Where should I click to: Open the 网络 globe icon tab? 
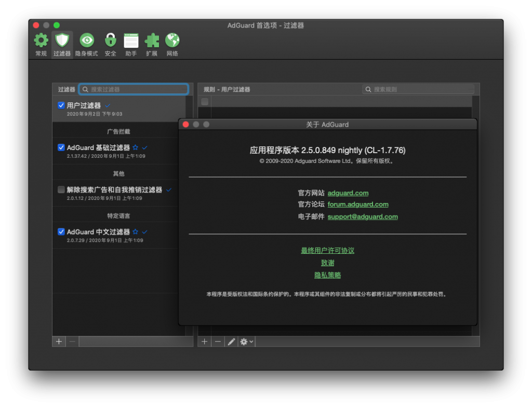tap(172, 45)
